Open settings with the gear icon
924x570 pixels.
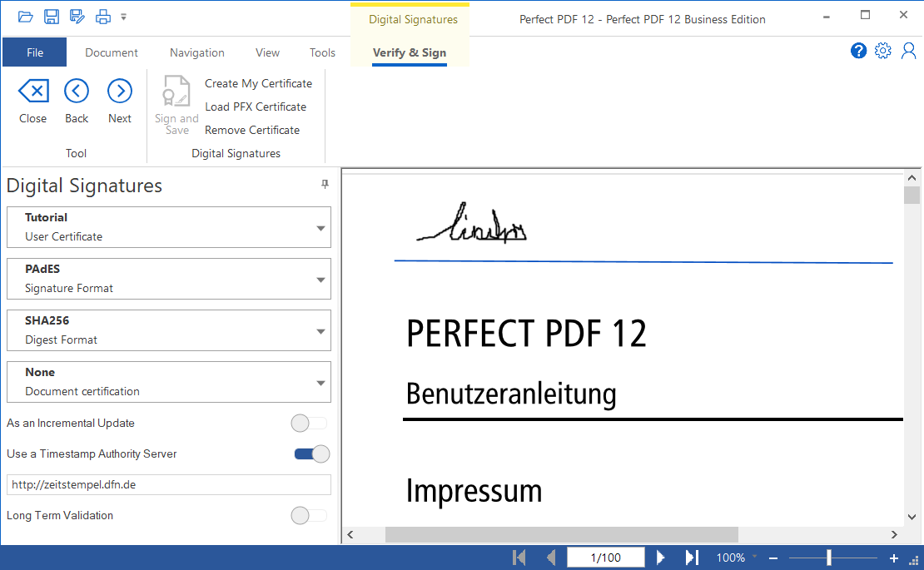pos(883,51)
